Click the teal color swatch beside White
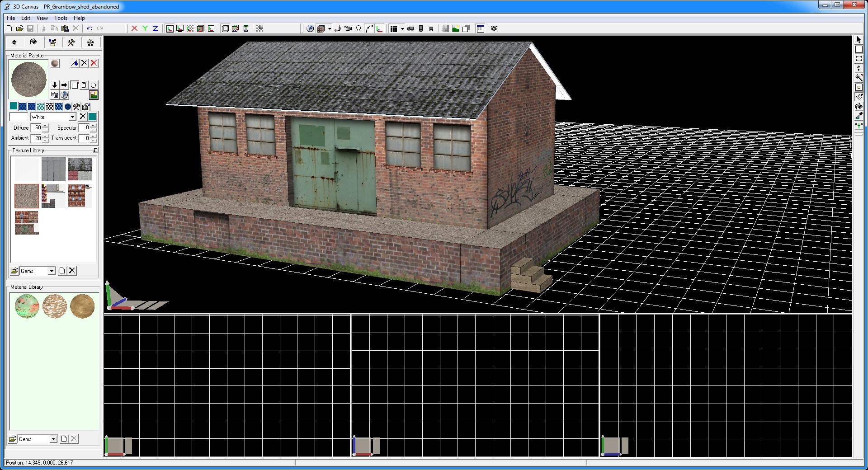This screenshot has height=470, width=868. point(92,117)
